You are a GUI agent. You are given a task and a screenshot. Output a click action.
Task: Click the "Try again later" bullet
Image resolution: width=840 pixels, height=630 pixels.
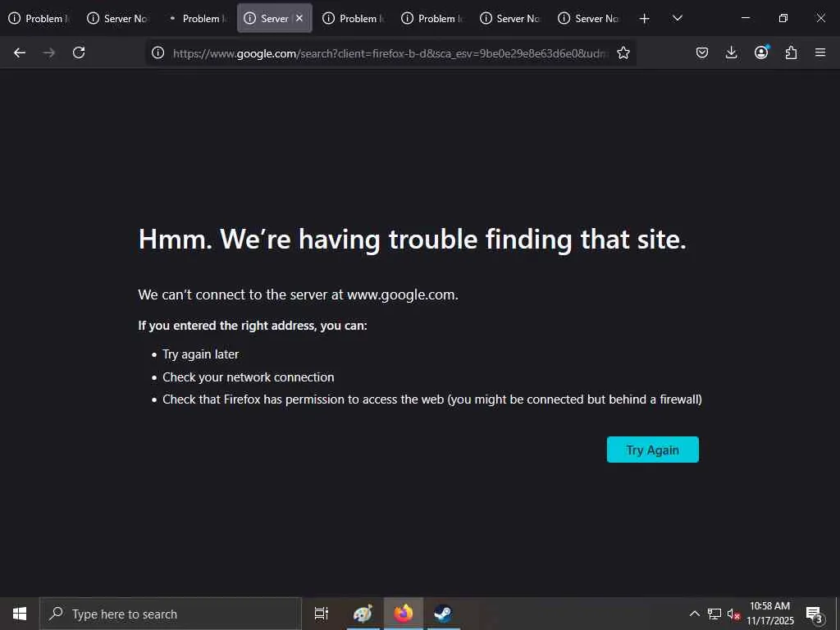point(200,354)
